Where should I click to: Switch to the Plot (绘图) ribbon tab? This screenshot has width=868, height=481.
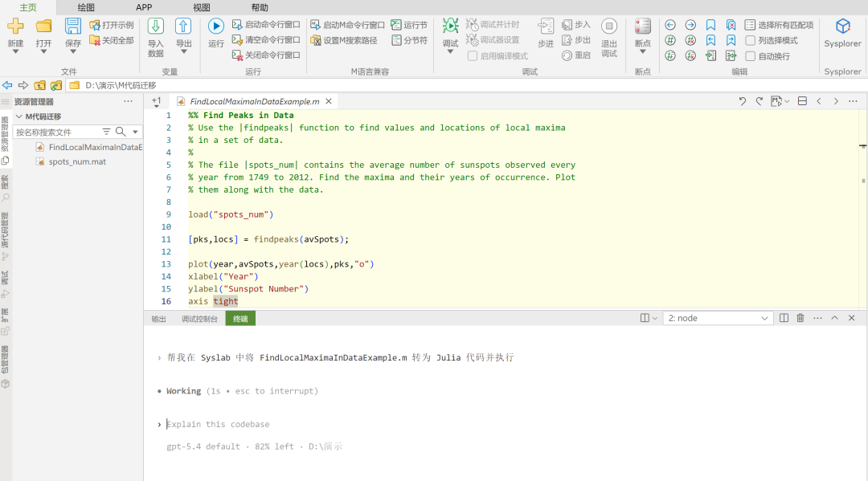point(86,7)
